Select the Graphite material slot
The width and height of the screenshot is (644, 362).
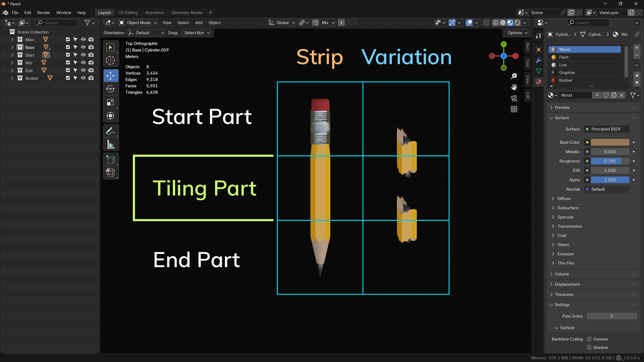click(567, 73)
